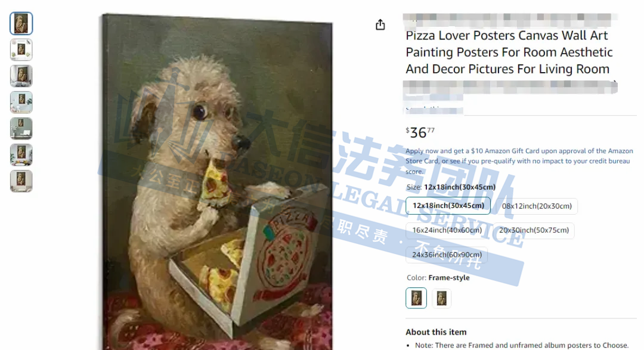The image size is (644, 350).
Task: Select the third product thumbnail
Action: 21,76
